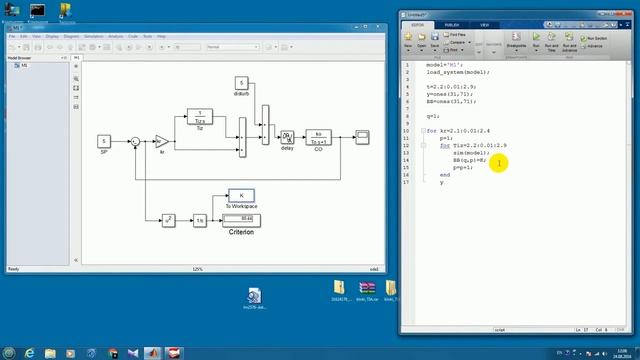This screenshot has width=640, height=360.
Task: Select the kr gain block
Action: coord(162,142)
